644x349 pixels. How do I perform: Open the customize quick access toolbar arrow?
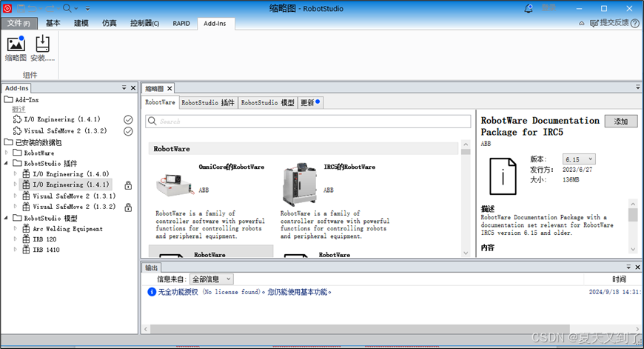click(x=87, y=8)
